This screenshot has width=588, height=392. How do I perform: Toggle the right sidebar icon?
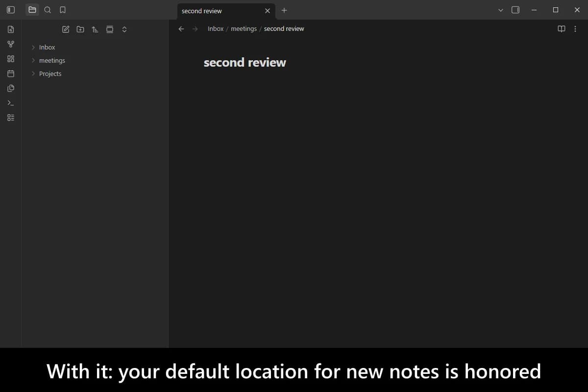pyautogui.click(x=515, y=10)
